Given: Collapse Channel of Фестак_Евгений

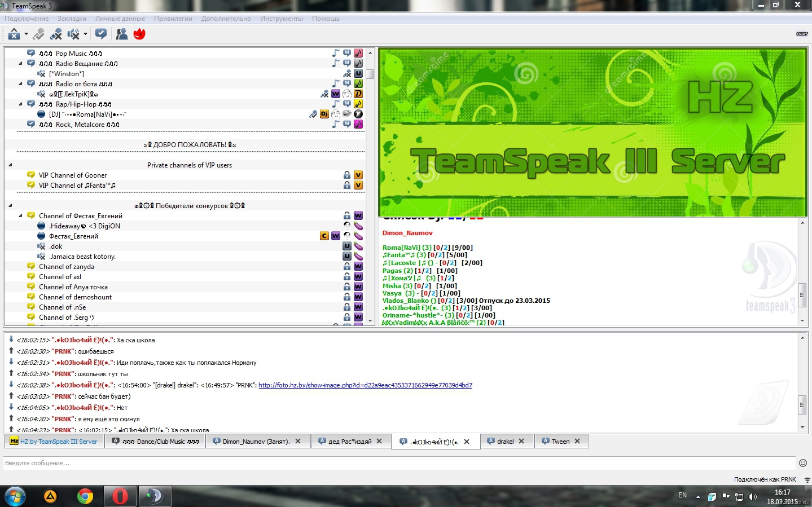Looking at the screenshot, I should pyautogui.click(x=21, y=216).
